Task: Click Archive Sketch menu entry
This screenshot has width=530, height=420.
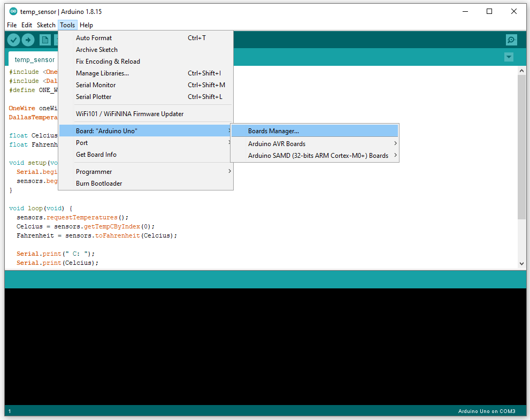Action: click(x=96, y=50)
